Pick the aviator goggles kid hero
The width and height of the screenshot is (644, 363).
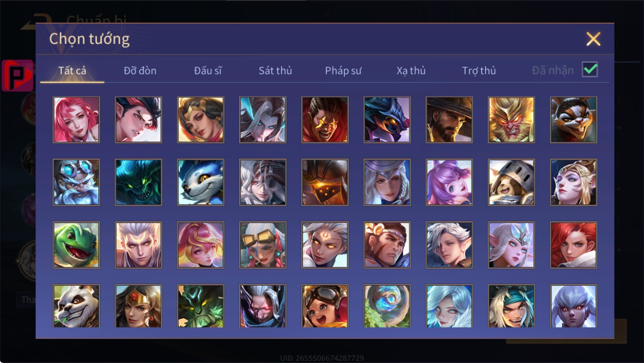(325, 306)
